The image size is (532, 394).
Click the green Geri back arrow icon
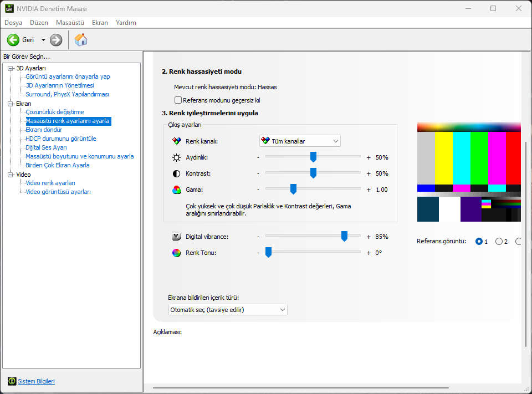point(13,40)
